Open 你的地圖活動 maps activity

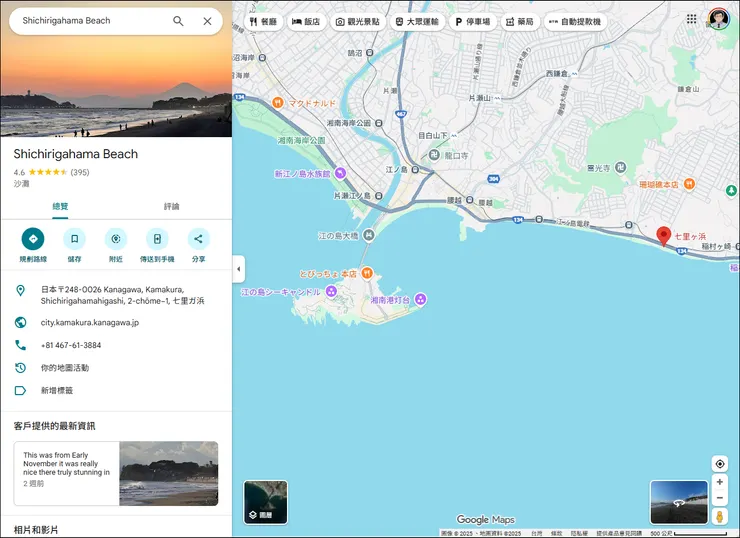(x=65, y=368)
